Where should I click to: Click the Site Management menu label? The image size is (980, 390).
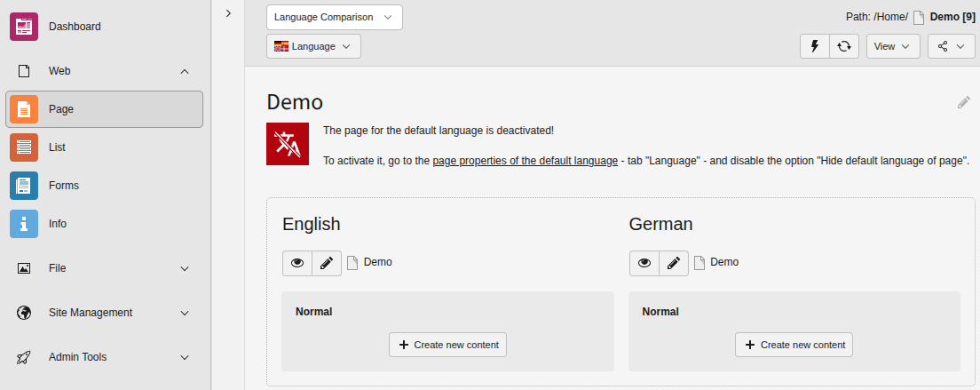(x=91, y=313)
